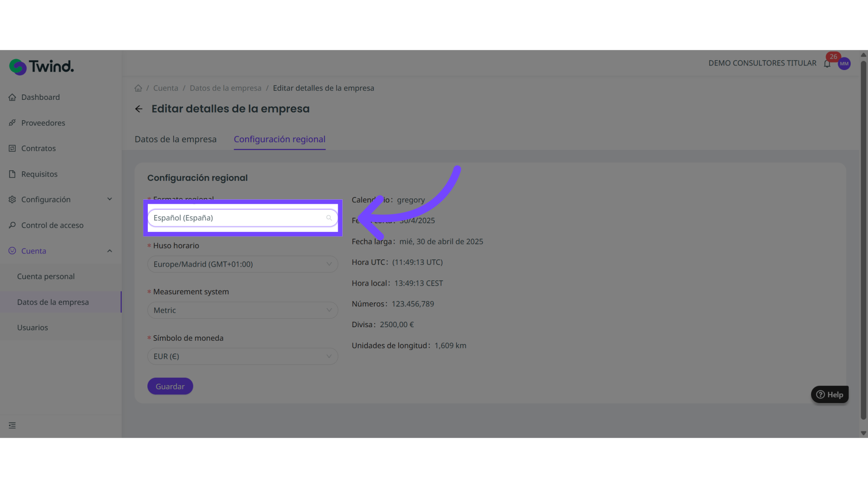Open the Símbolo de moneda dropdown

(243, 357)
